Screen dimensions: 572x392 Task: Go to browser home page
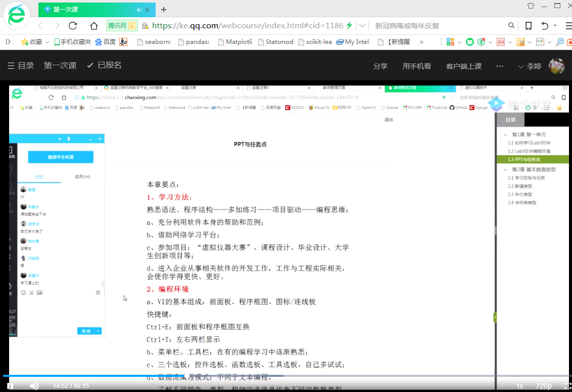pos(94,26)
